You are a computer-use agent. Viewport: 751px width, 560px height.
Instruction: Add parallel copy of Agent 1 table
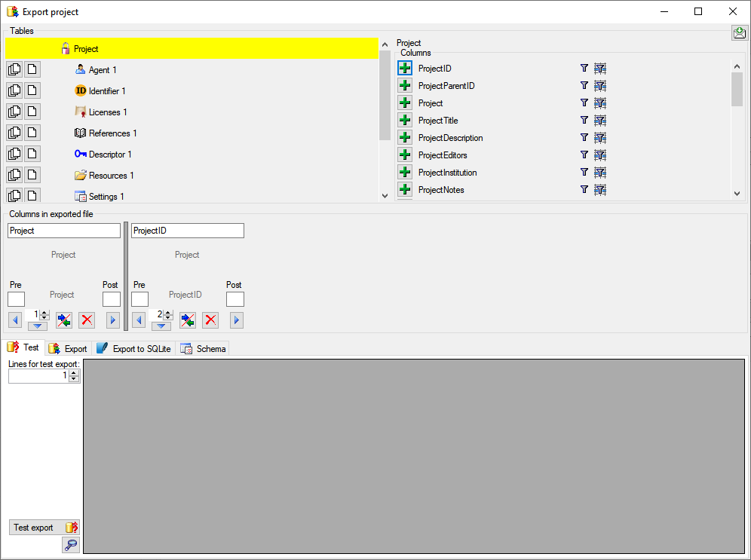click(x=14, y=69)
